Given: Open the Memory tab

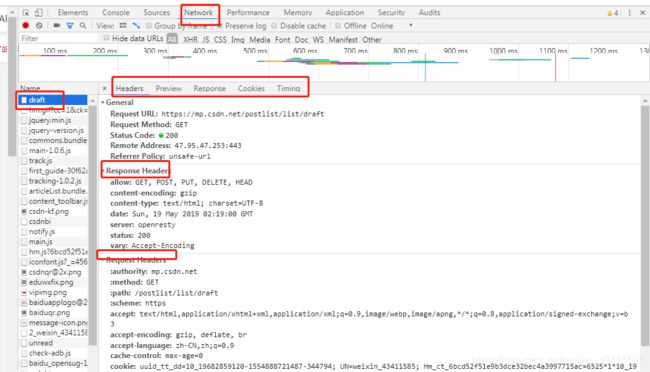Looking at the screenshot, I should click(298, 13).
